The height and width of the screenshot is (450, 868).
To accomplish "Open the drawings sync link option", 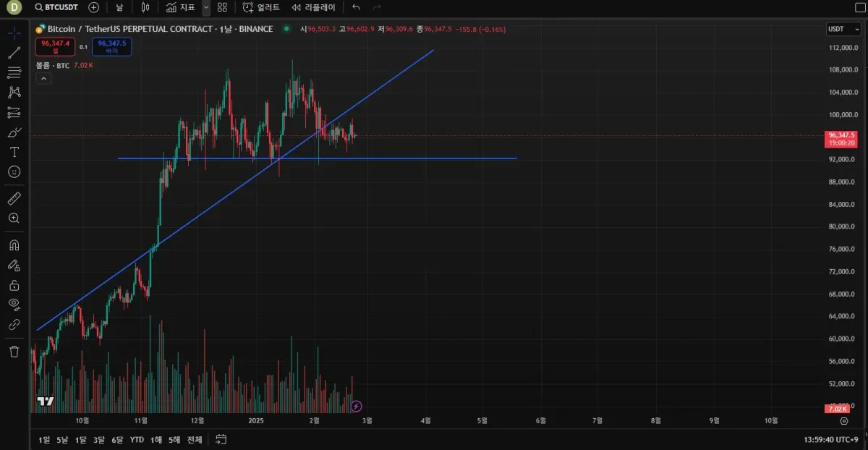I will point(14,325).
